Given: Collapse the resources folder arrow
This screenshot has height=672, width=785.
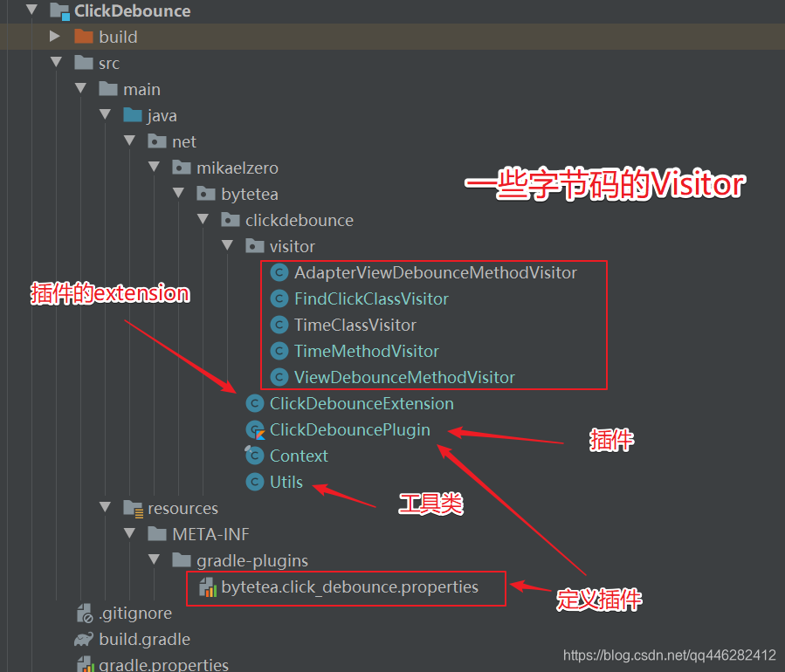Looking at the screenshot, I should coord(105,507).
